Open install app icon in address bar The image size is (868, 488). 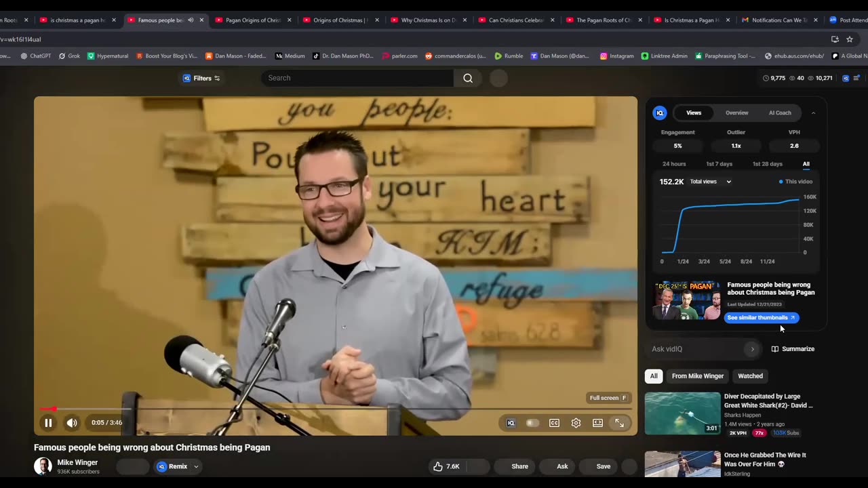tap(835, 39)
